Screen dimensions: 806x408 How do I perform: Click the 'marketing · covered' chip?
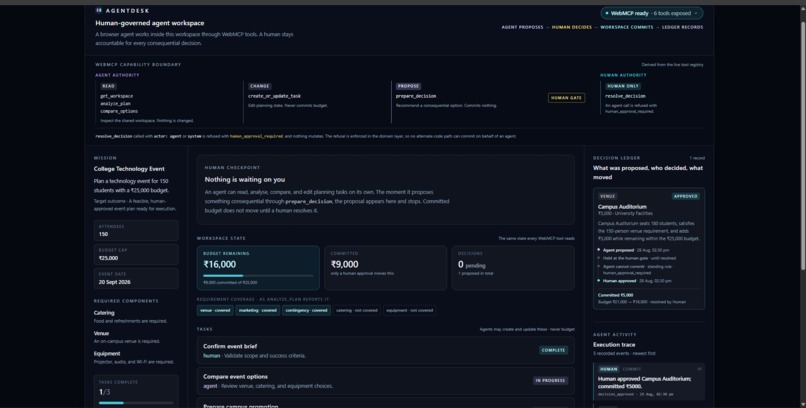(258, 310)
